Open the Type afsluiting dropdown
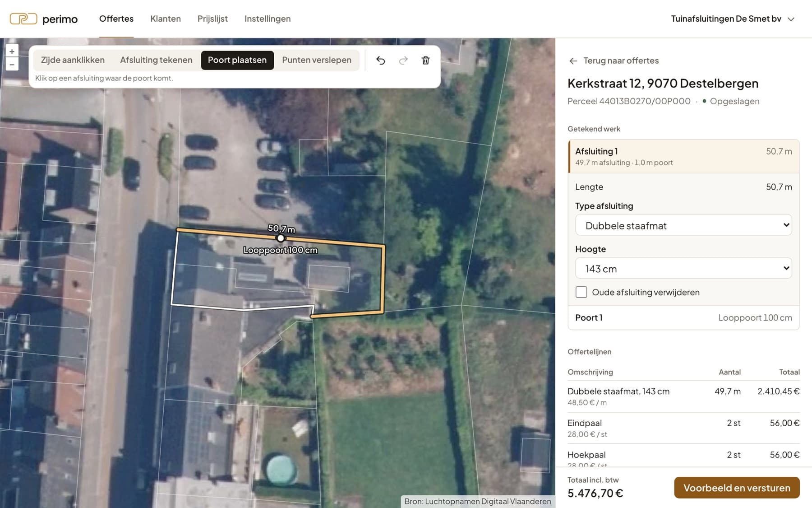Image resolution: width=812 pixels, height=508 pixels. (683, 225)
